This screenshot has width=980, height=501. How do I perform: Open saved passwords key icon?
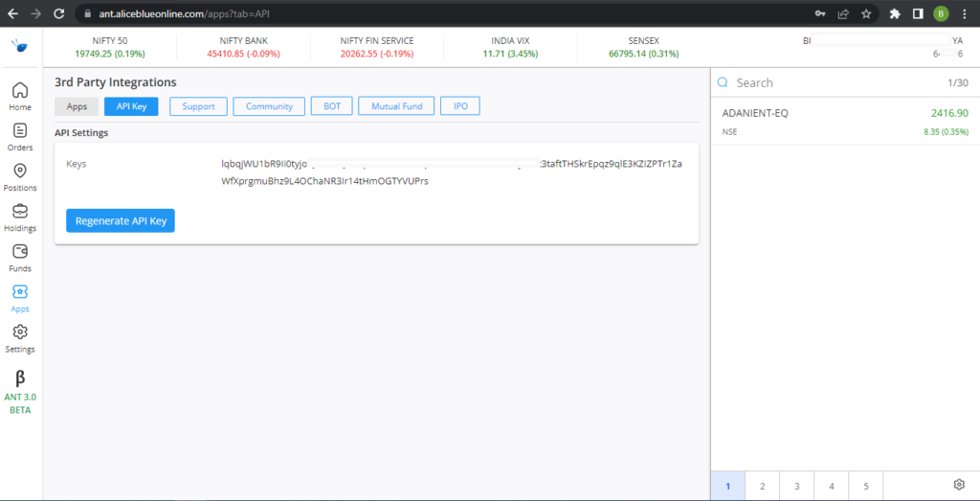point(820,13)
